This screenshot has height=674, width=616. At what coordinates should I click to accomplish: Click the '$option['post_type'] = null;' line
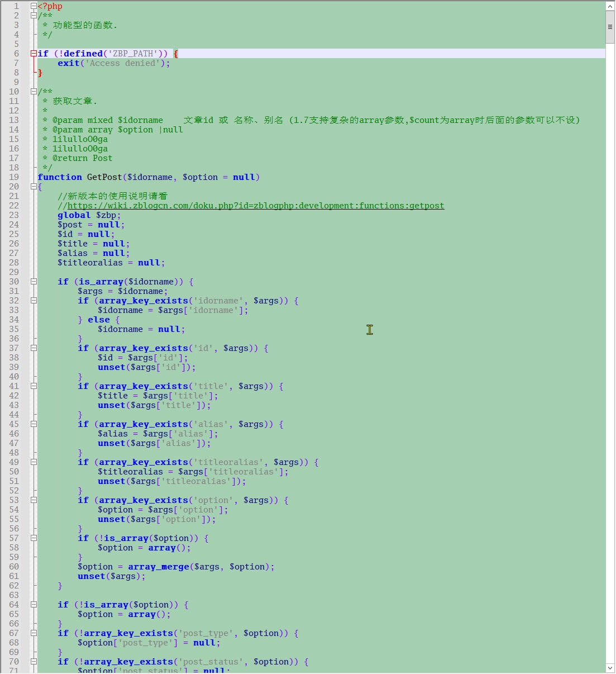click(149, 643)
